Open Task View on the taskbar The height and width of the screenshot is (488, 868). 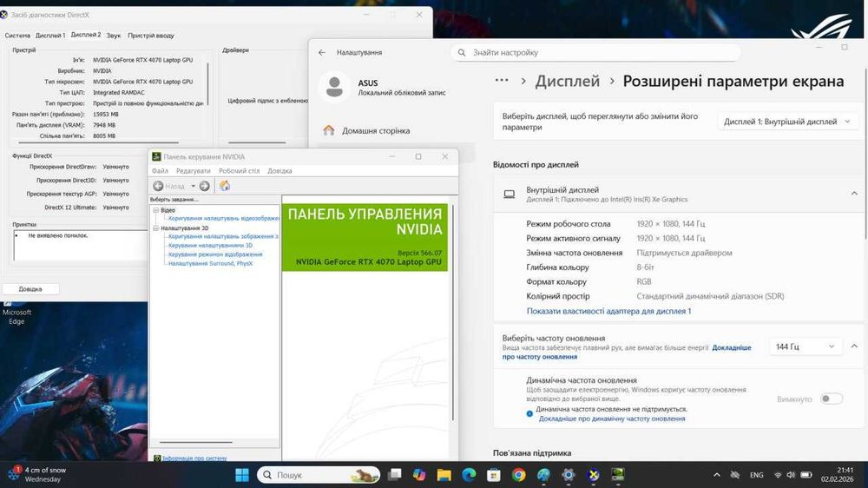coord(394,475)
